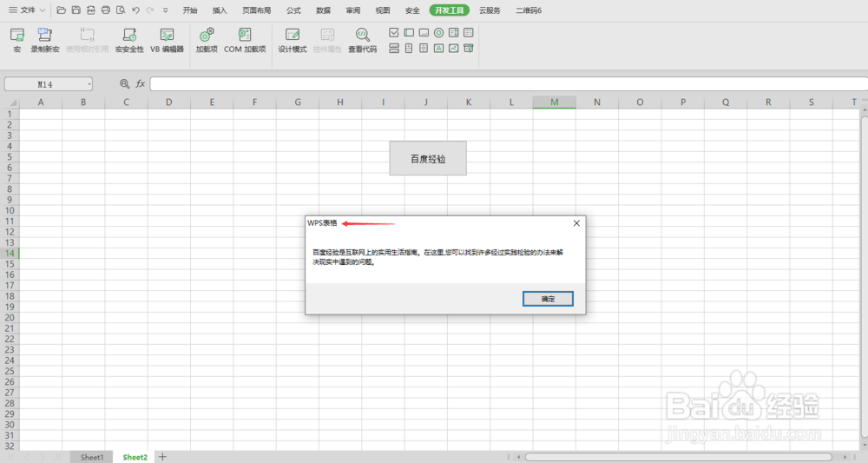Open the 云服务 tab

(x=490, y=10)
